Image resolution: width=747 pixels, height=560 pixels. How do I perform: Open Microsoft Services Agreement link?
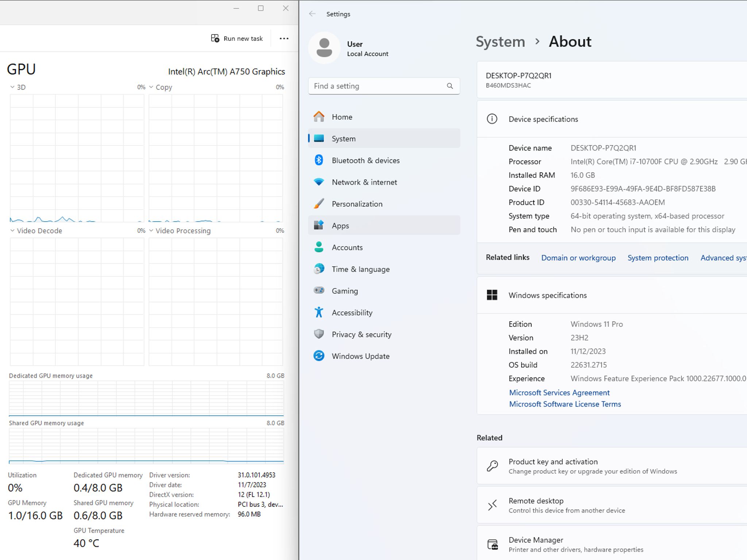(x=559, y=393)
